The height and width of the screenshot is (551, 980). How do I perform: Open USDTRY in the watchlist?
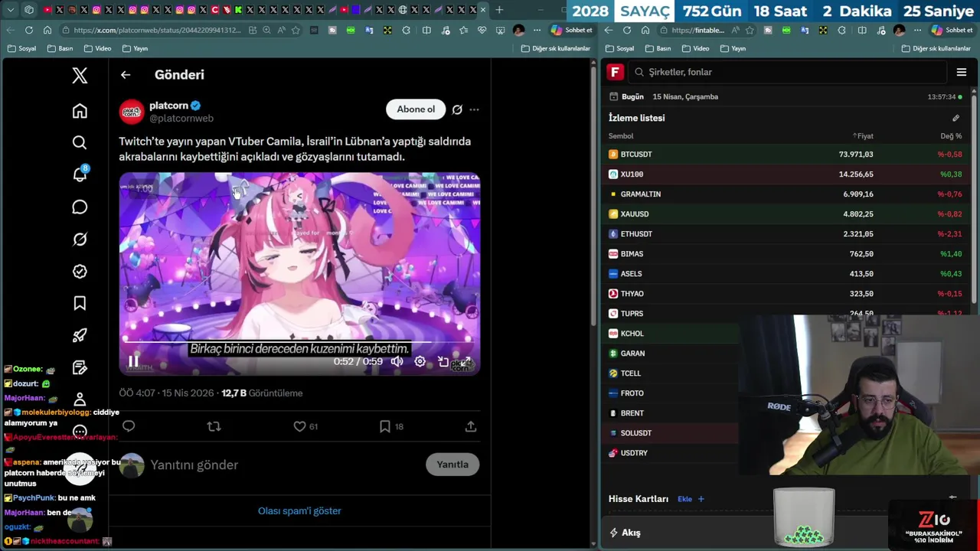[x=671, y=453]
